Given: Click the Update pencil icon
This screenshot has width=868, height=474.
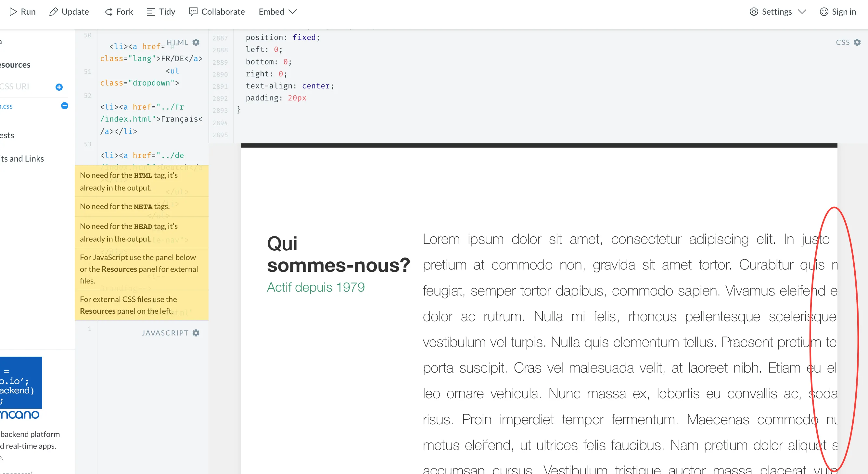Looking at the screenshot, I should pyautogui.click(x=53, y=12).
